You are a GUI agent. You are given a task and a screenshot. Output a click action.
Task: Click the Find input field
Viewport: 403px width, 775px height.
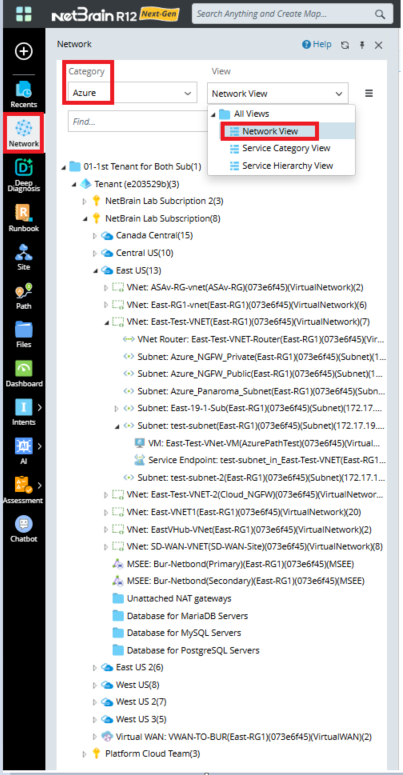pyautogui.click(x=137, y=121)
